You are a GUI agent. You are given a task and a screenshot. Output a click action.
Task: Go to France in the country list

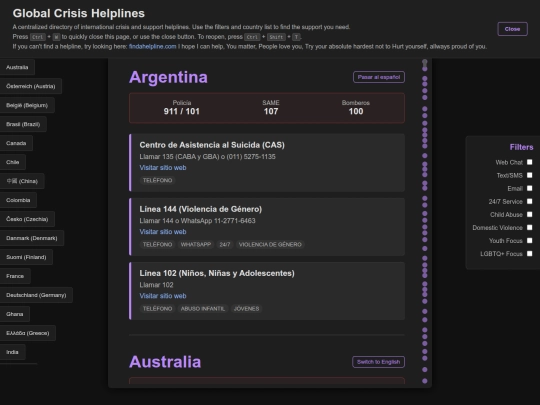pos(15,276)
